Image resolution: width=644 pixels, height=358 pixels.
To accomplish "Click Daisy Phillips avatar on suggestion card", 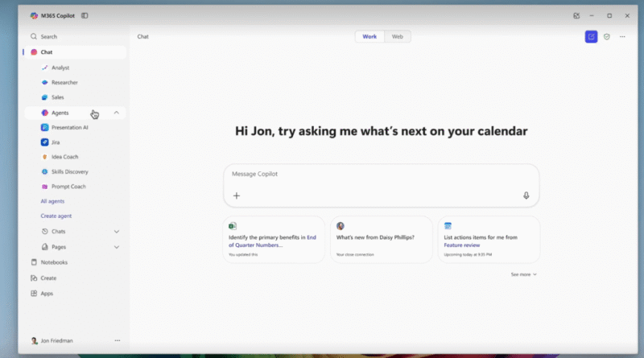I will click(x=340, y=226).
